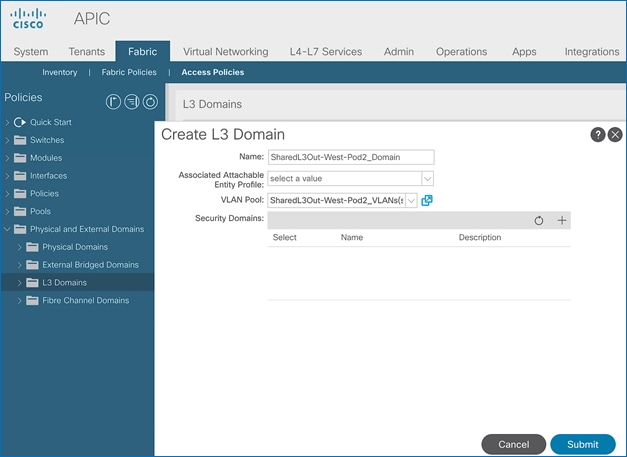Select Interfaces in the tree
Image resolution: width=627 pixels, height=457 pixels.
click(x=49, y=176)
